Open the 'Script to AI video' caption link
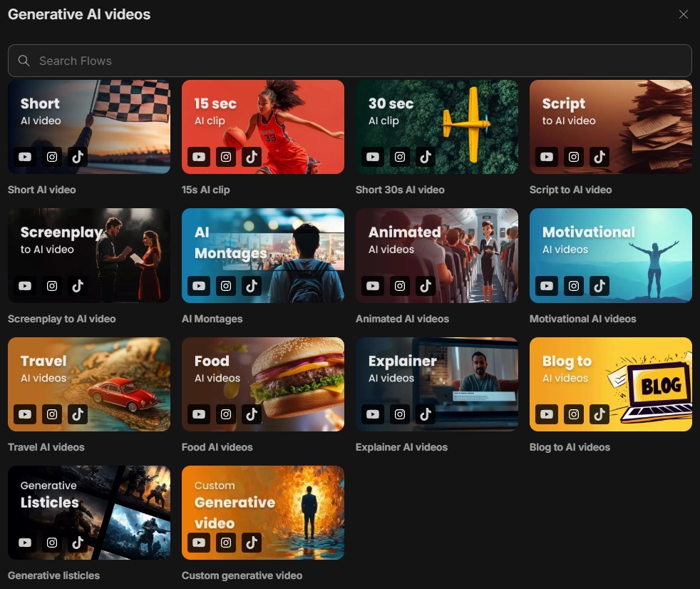Image resolution: width=700 pixels, height=589 pixels. tap(570, 190)
